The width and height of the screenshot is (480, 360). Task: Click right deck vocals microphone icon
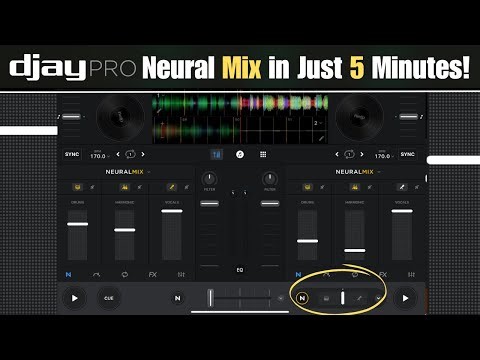[402, 187]
